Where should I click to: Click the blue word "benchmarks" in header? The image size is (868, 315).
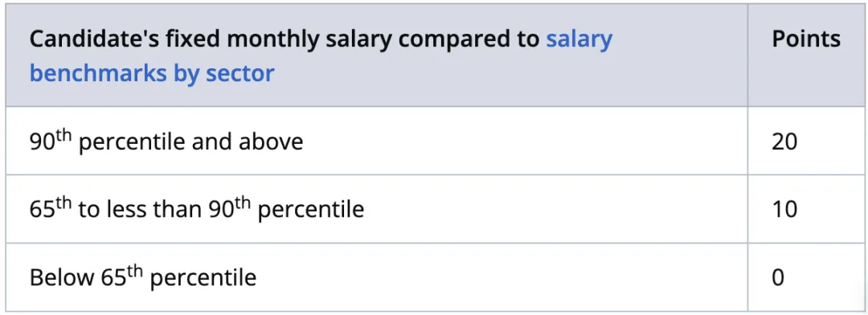coord(98,72)
